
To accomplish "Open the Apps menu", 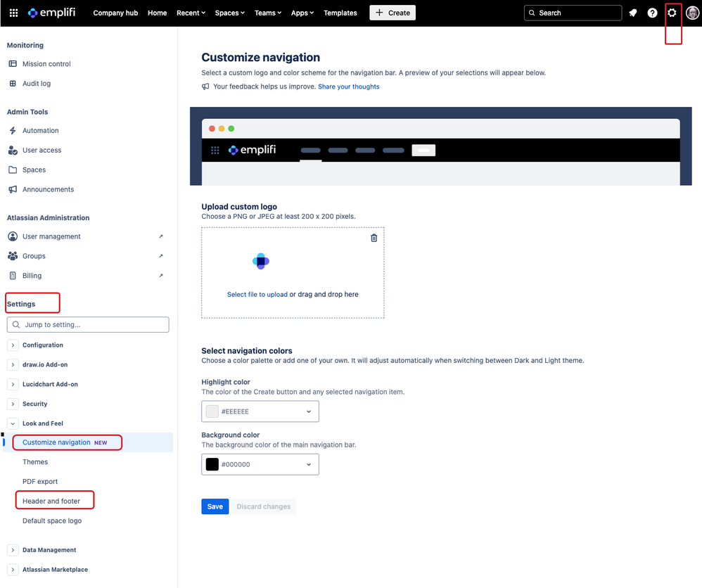I will 302,13.
